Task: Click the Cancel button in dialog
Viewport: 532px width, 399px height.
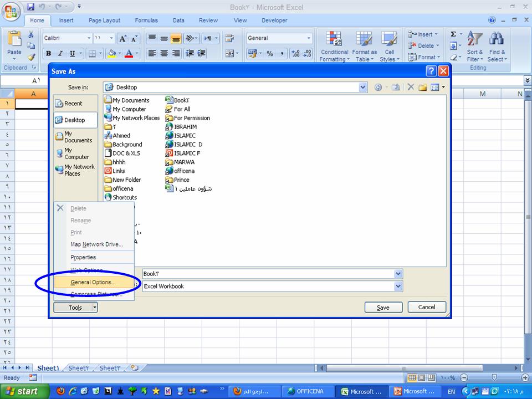Action: (427, 307)
